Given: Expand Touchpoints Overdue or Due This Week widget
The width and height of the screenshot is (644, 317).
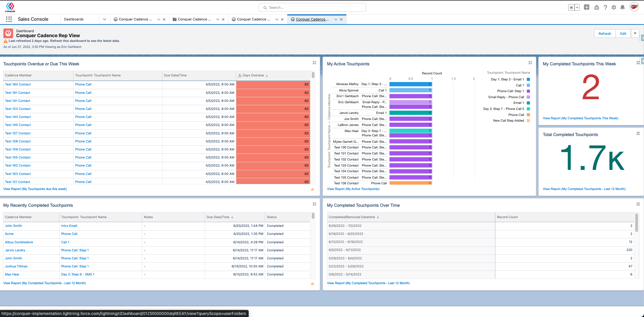Looking at the screenshot, I should pos(314,63).
